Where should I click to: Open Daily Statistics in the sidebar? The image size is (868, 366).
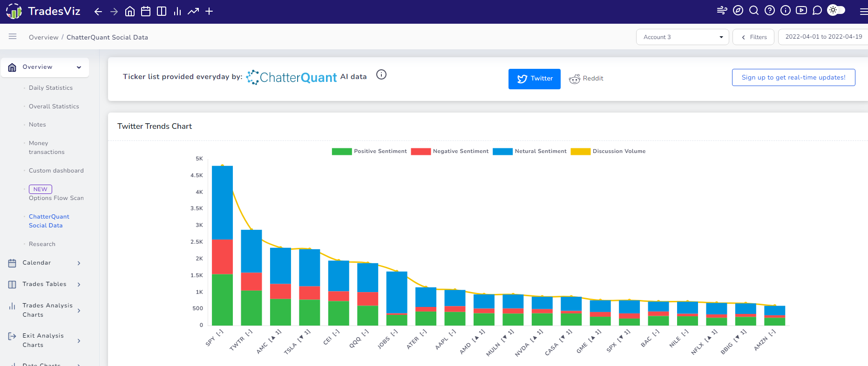(51, 88)
